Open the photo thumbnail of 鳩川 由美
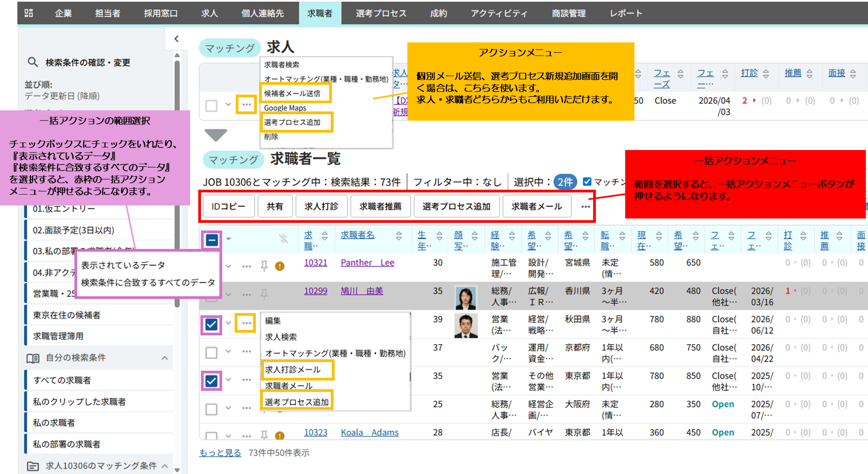 coord(466,297)
